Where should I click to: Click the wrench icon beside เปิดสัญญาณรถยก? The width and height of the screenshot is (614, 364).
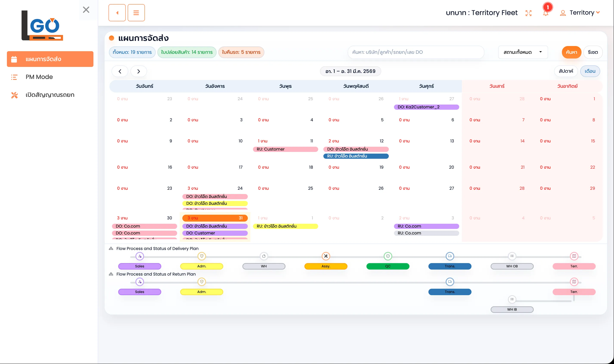pyautogui.click(x=14, y=95)
